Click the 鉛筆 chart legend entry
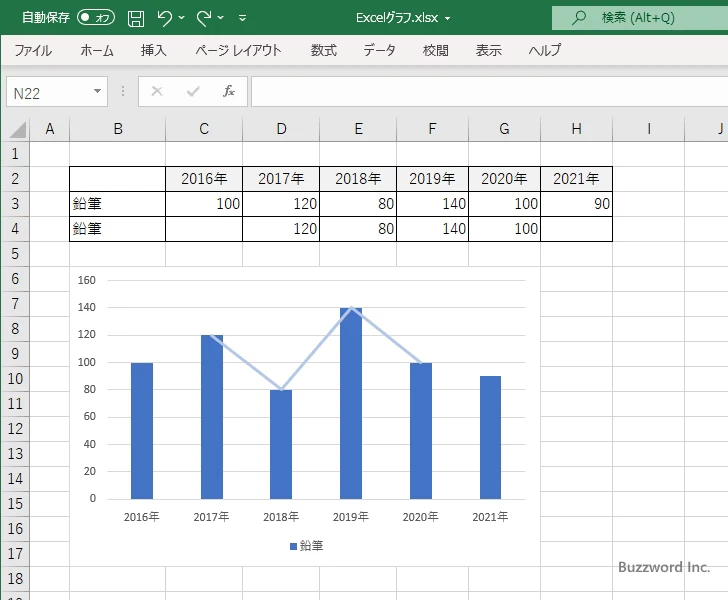 (x=306, y=546)
